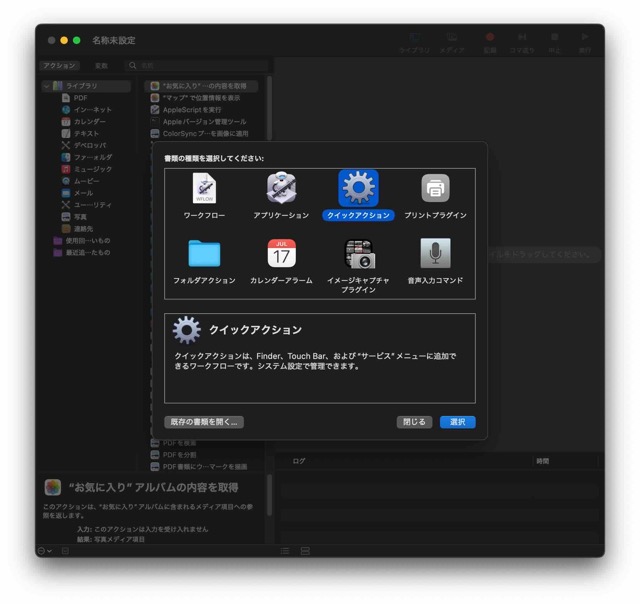Open the 使用回数の多いもの smart folder
The width and height of the screenshot is (640, 604).
[82, 240]
